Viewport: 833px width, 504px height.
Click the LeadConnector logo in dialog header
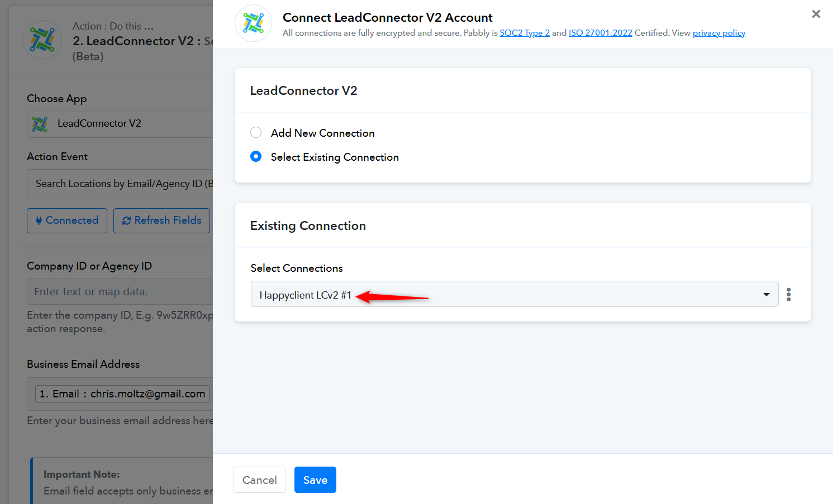pyautogui.click(x=253, y=23)
